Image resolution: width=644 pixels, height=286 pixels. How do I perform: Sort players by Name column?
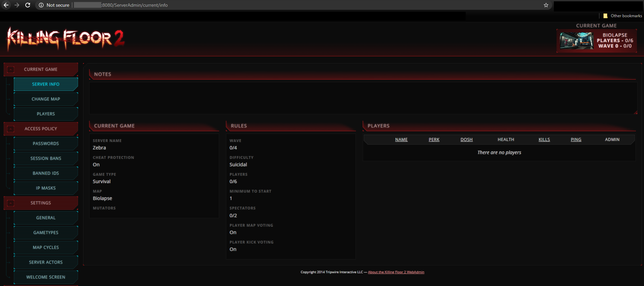[402, 140]
